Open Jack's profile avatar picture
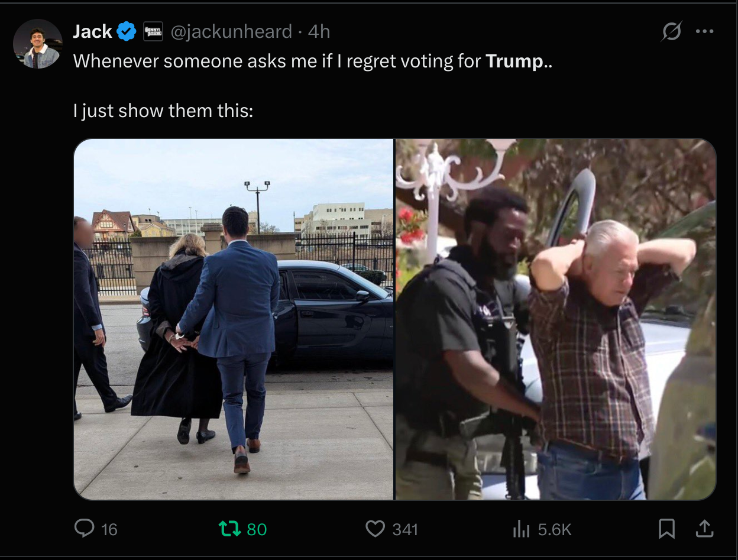Image resolution: width=738 pixels, height=560 pixels. 38,44
